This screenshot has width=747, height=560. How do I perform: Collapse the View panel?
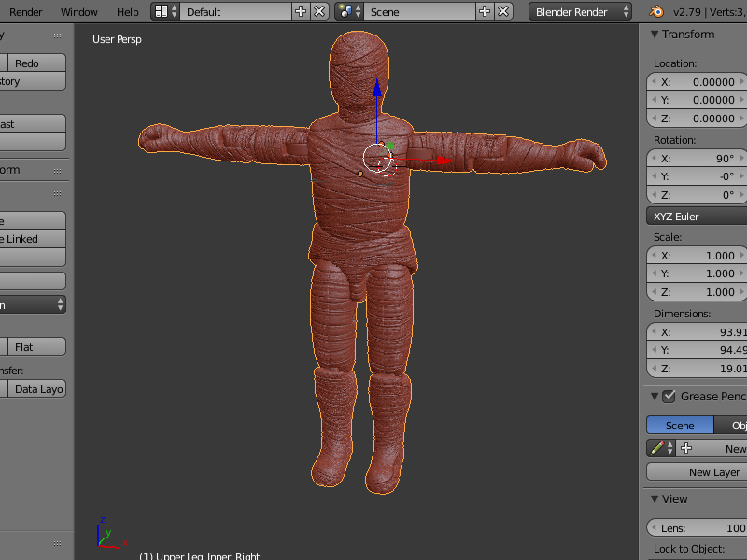655,499
